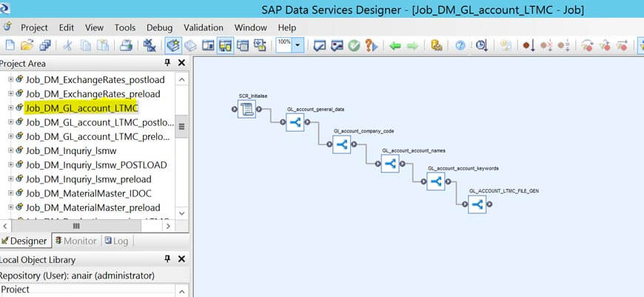Click the Project Area horizontal scrollbar thumb
This screenshot has width=644, height=297.
point(76,226)
